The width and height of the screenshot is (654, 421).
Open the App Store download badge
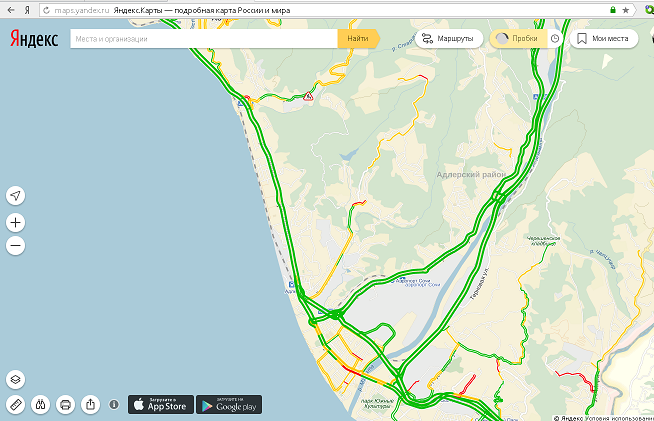(161, 404)
